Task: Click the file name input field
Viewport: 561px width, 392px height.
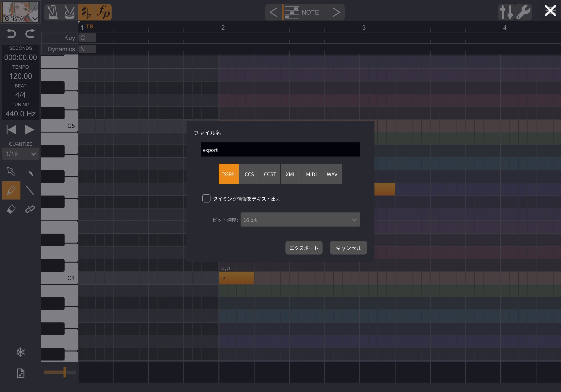Action: 280,149
